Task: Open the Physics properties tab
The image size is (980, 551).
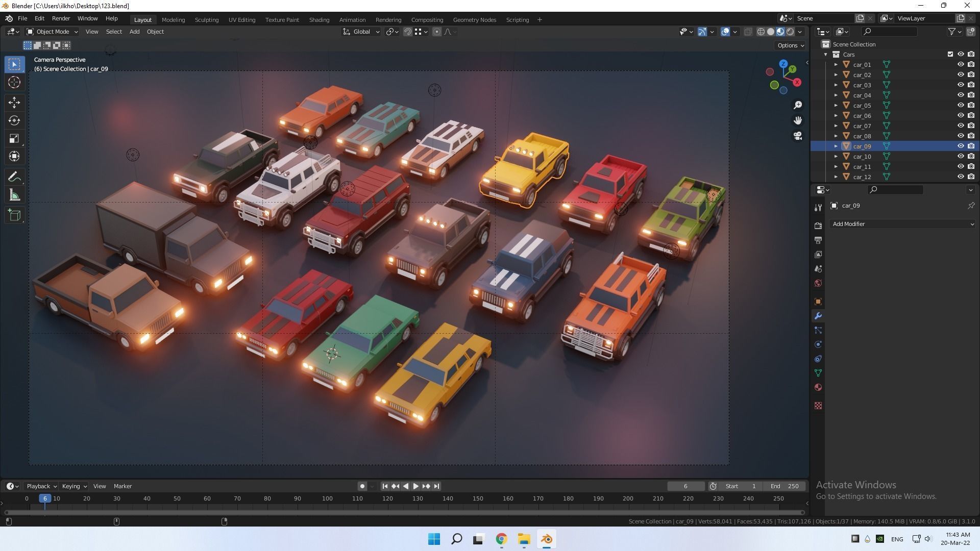Action: (x=818, y=344)
